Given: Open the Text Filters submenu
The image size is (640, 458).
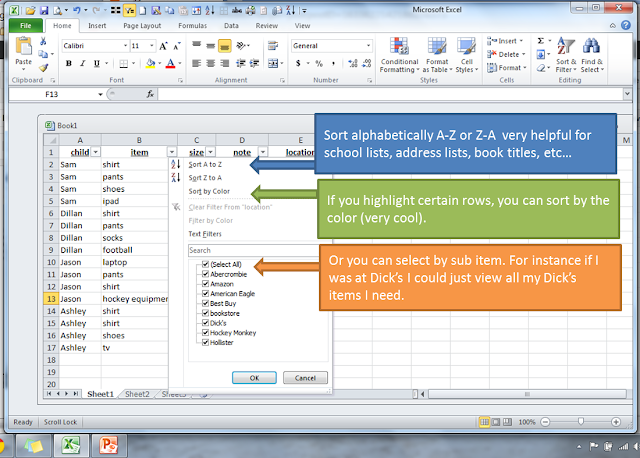Looking at the screenshot, I should (x=205, y=234).
